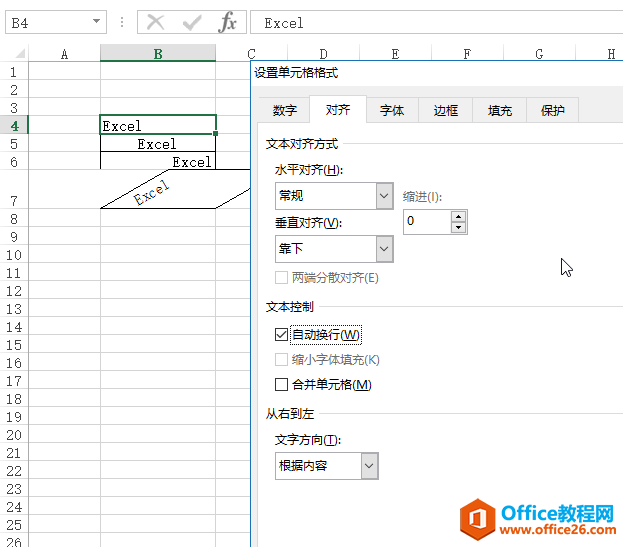
Task: Select column G header
Action: 539,54
